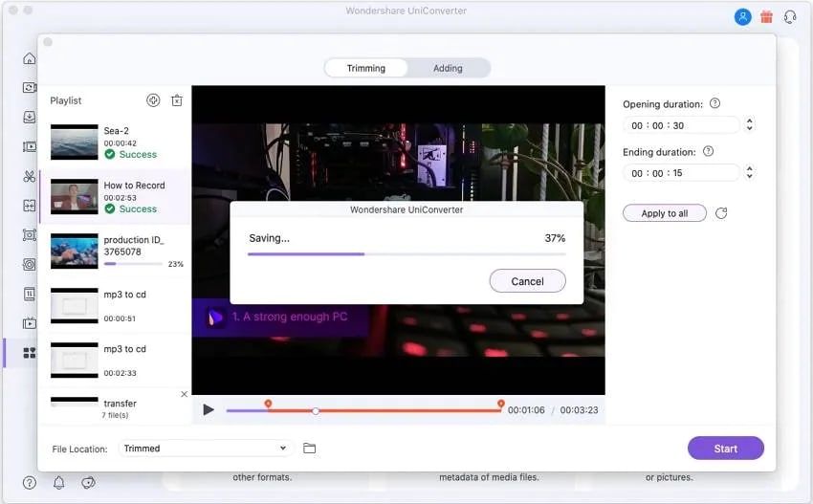Click the timeline playhead knob
This screenshot has width=813, height=504.
(316, 410)
